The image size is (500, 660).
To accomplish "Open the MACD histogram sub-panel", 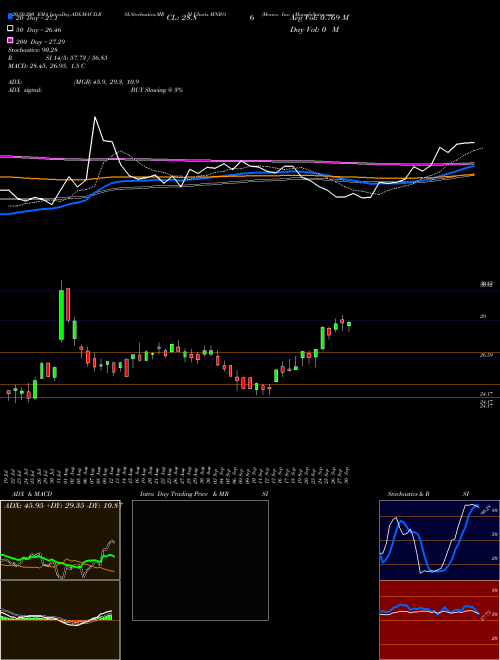I will (60, 620).
